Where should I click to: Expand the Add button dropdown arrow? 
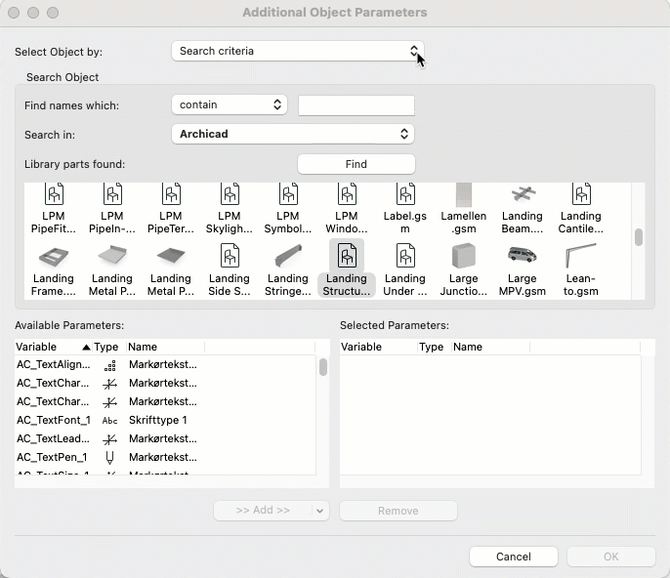click(319, 511)
